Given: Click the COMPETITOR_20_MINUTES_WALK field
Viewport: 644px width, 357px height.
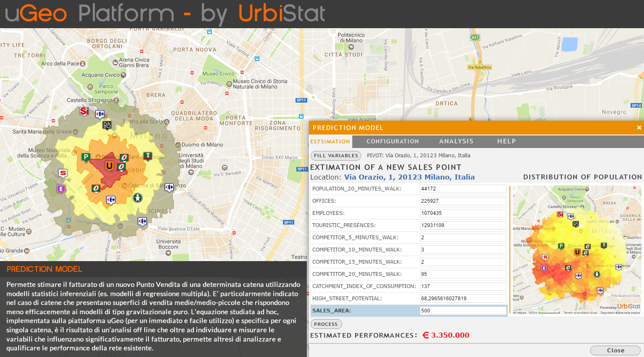Looking at the screenshot, I should (463, 274).
